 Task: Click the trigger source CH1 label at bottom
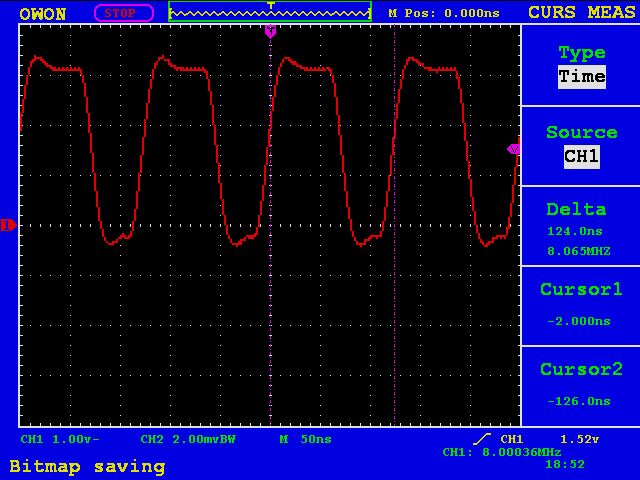click(x=512, y=439)
